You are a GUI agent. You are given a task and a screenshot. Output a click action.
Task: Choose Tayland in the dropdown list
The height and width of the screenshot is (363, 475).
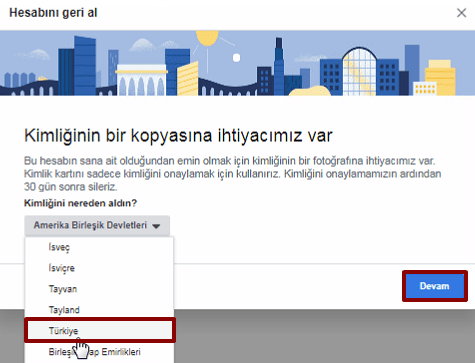click(99, 310)
